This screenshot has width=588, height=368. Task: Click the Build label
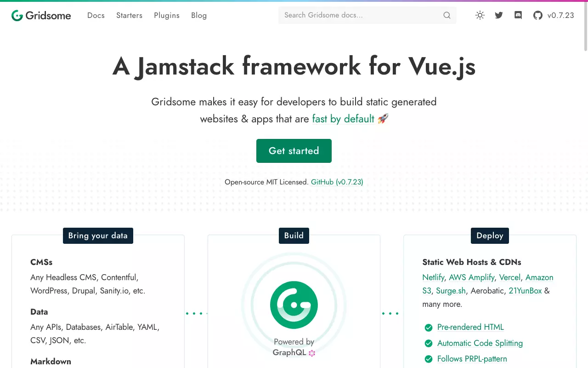(x=294, y=236)
